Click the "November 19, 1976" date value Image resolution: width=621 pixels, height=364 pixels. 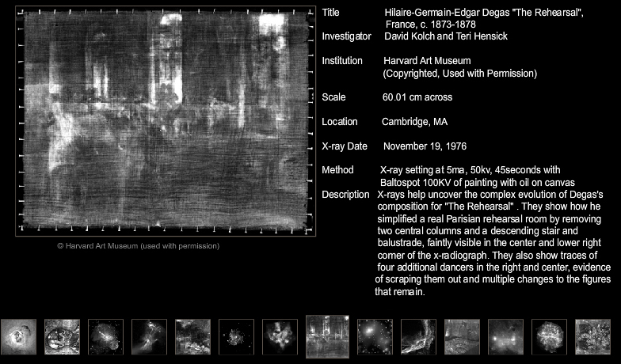point(425,146)
